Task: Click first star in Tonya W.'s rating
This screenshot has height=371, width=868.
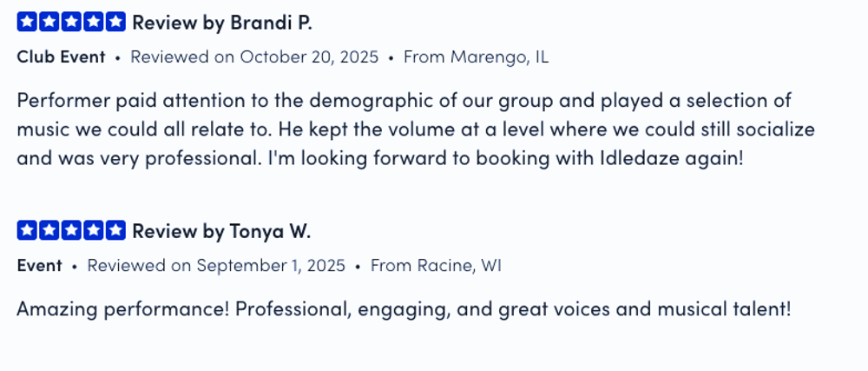Action: [x=27, y=230]
